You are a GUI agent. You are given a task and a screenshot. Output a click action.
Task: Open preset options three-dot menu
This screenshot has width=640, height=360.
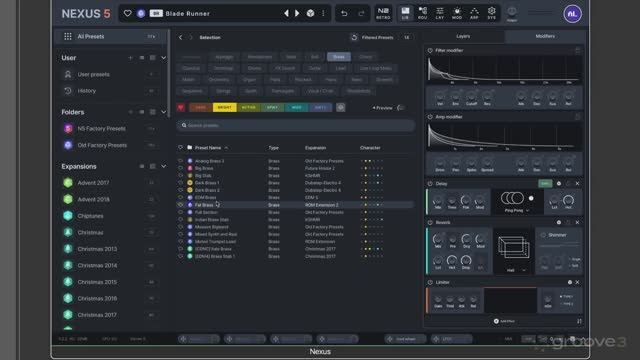(x=323, y=13)
